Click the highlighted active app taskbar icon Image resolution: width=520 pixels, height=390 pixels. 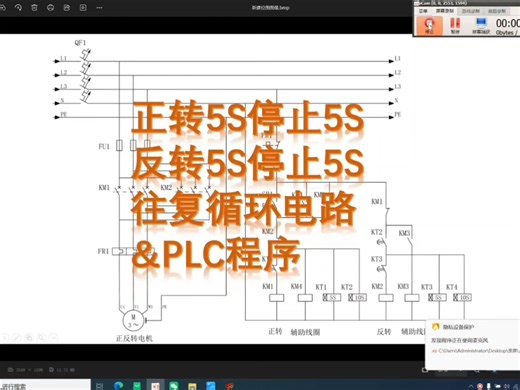click(155, 386)
